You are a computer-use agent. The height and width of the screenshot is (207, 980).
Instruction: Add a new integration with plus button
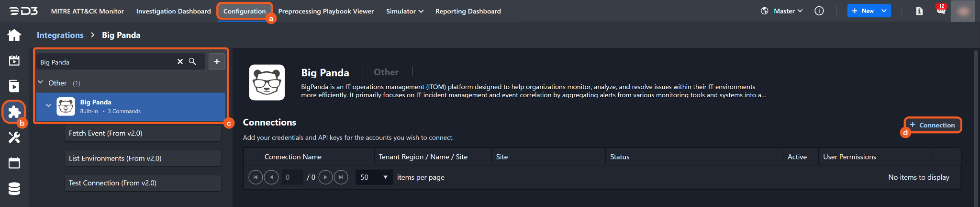tap(217, 61)
